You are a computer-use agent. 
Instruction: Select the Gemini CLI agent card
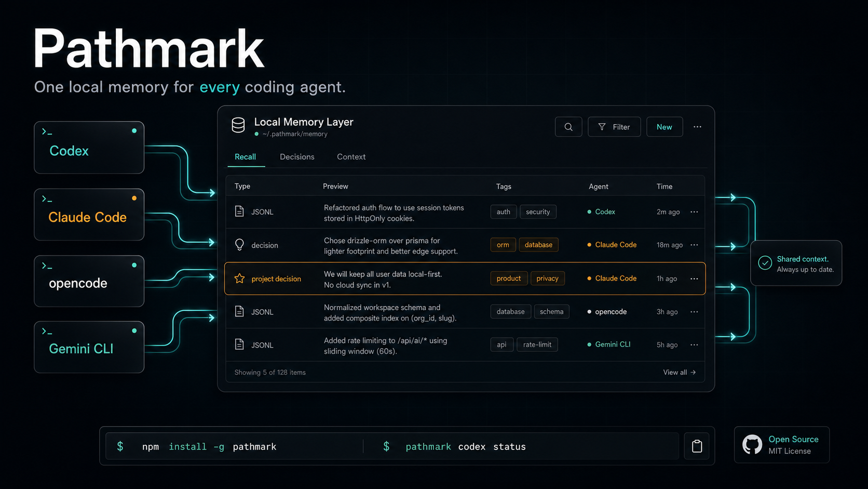[89, 347]
